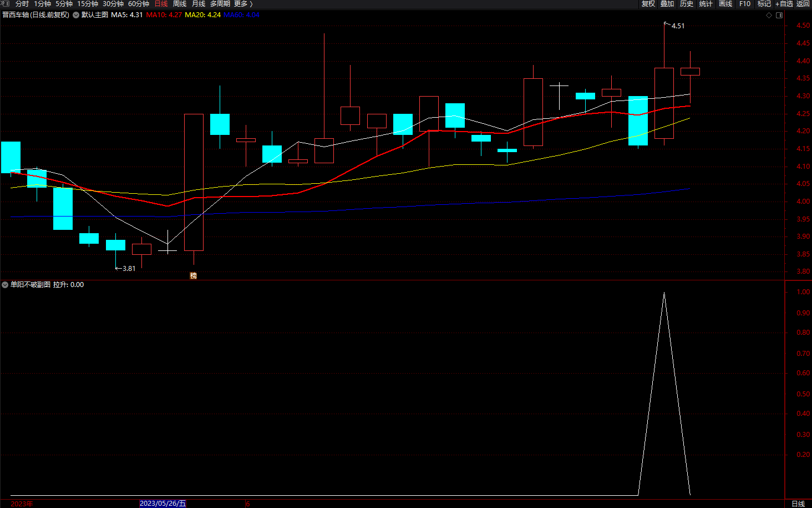Switch to the 分时 view
The image size is (812, 508).
pos(22,4)
